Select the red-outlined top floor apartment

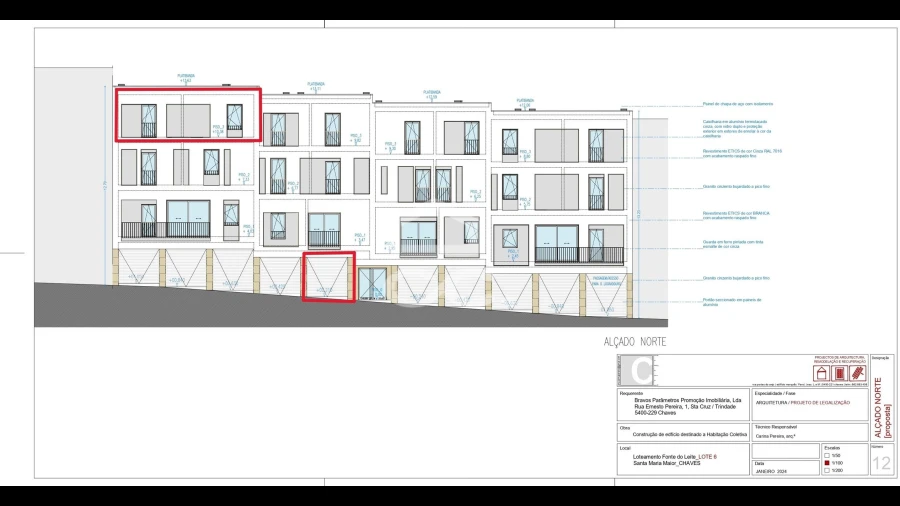click(190, 115)
